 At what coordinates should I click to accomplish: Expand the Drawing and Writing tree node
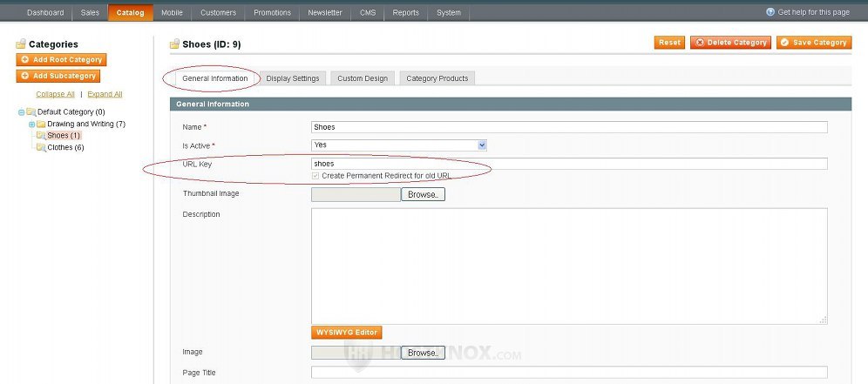(x=31, y=125)
